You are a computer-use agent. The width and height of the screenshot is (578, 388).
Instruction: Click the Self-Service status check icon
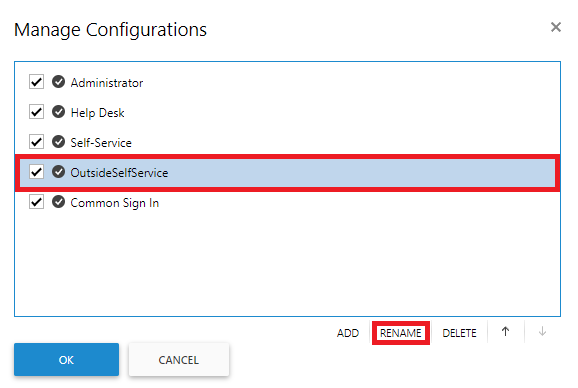(58, 142)
